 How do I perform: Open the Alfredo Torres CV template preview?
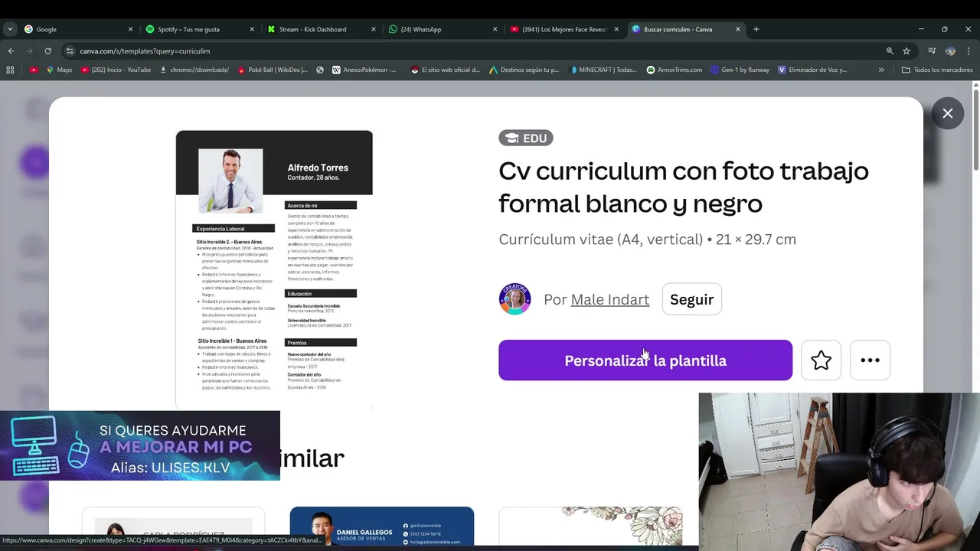tap(274, 269)
